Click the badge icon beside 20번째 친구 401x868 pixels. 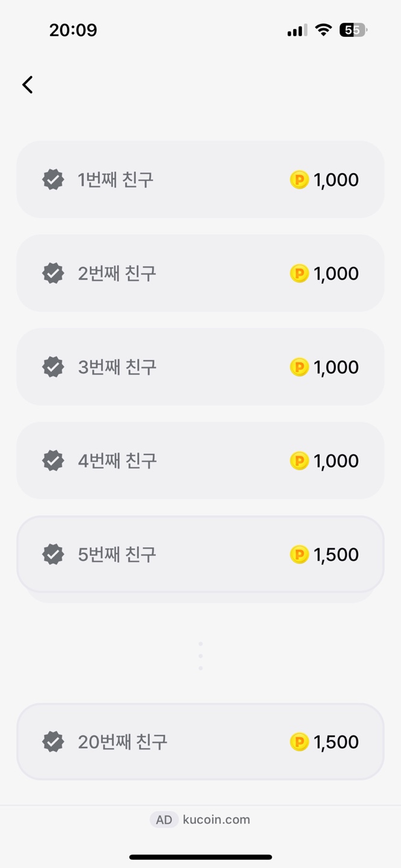(53, 742)
